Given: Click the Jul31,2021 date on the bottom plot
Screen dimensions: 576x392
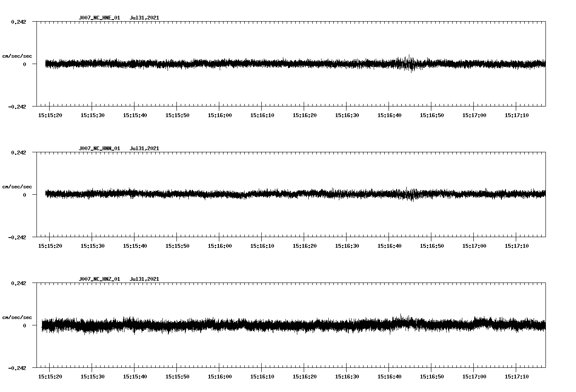Looking at the screenshot, I should pyautogui.click(x=145, y=279).
